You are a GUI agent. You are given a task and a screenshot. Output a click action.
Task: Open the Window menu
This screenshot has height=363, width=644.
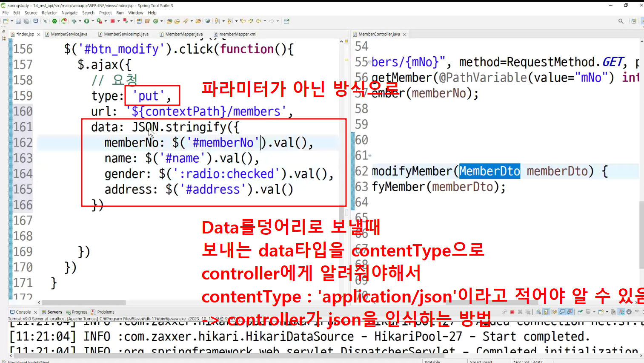(136, 13)
